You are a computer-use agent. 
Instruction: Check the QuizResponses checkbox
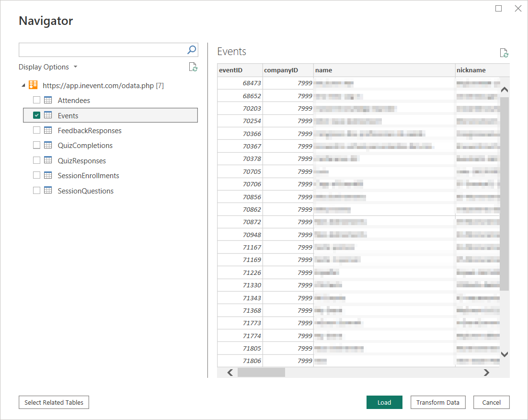point(37,160)
